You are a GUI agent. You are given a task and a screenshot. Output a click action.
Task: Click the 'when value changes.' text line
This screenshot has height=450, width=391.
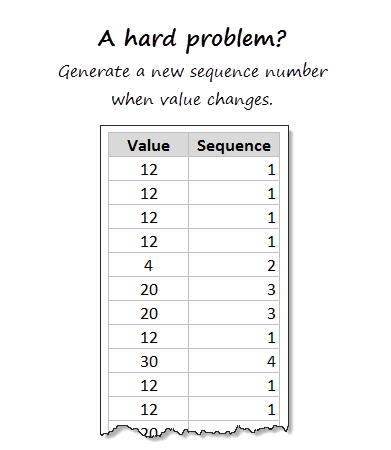tap(192, 99)
